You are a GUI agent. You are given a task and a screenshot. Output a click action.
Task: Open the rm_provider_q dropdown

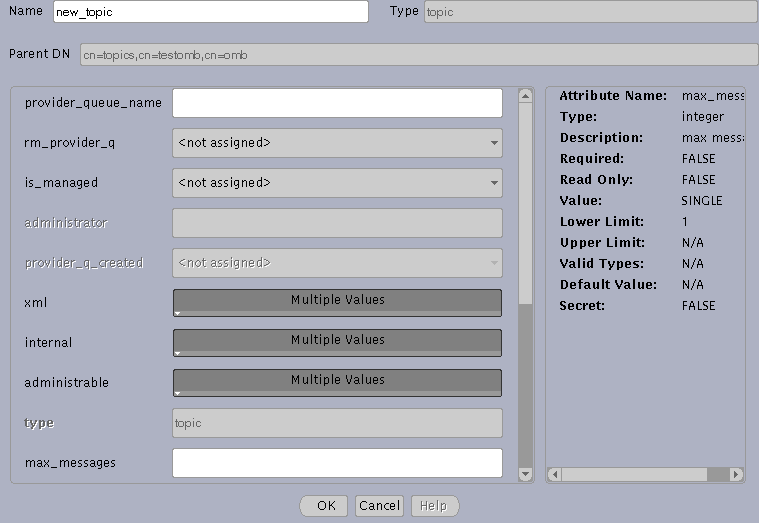coord(337,143)
